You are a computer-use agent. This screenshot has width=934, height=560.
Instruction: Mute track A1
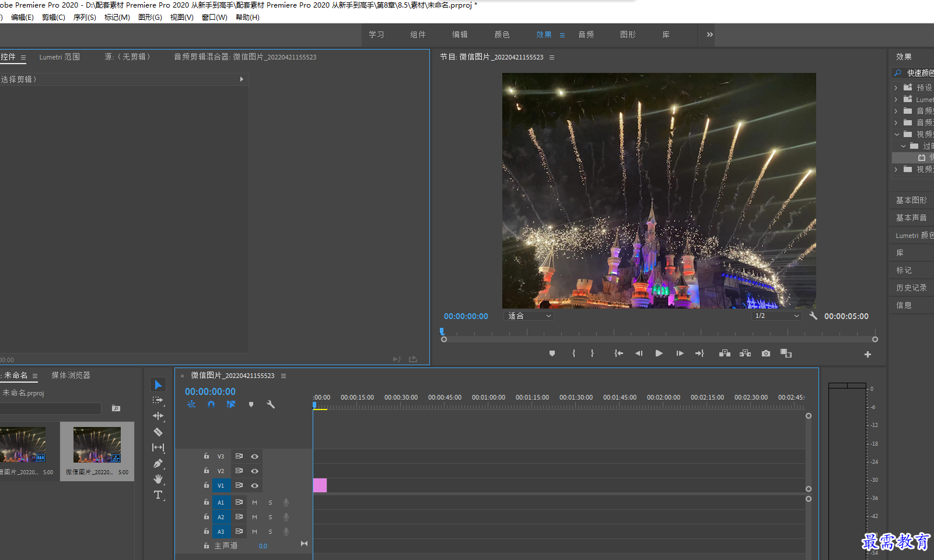coord(254,502)
